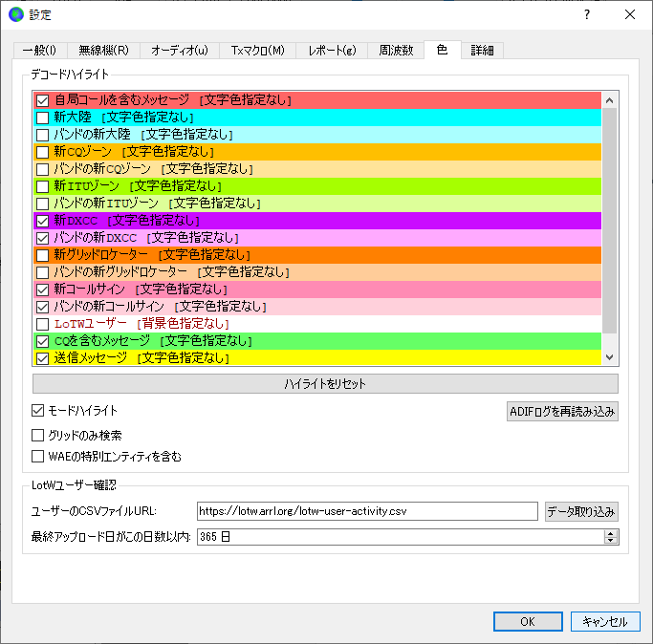Enable the 新大陸 highlight checkbox
Screen dimensions: 653x644
pyautogui.click(x=42, y=118)
